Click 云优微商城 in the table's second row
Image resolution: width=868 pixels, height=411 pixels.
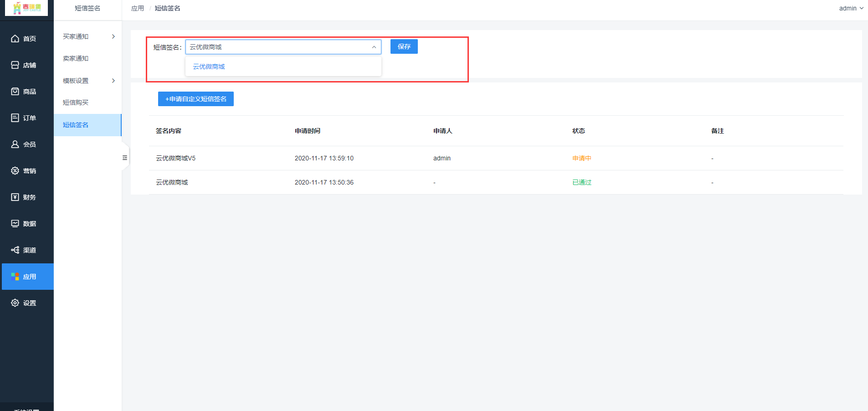[x=172, y=182]
